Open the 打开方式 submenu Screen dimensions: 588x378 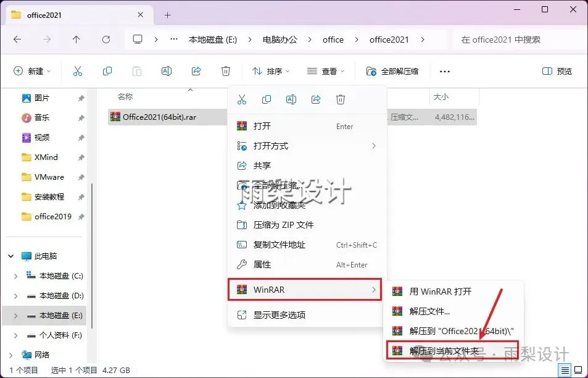pyautogui.click(x=307, y=146)
